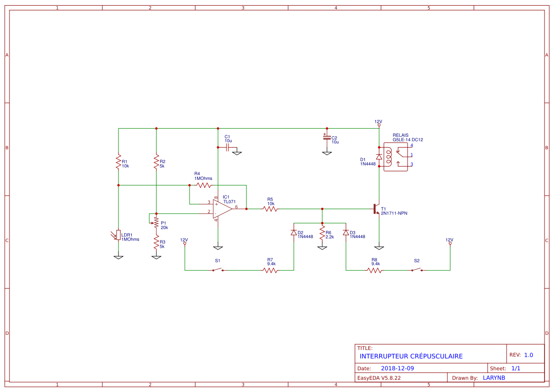Click the EasyEDA V5.8.22 text
This screenshot has height=392, width=554.
(x=379, y=377)
